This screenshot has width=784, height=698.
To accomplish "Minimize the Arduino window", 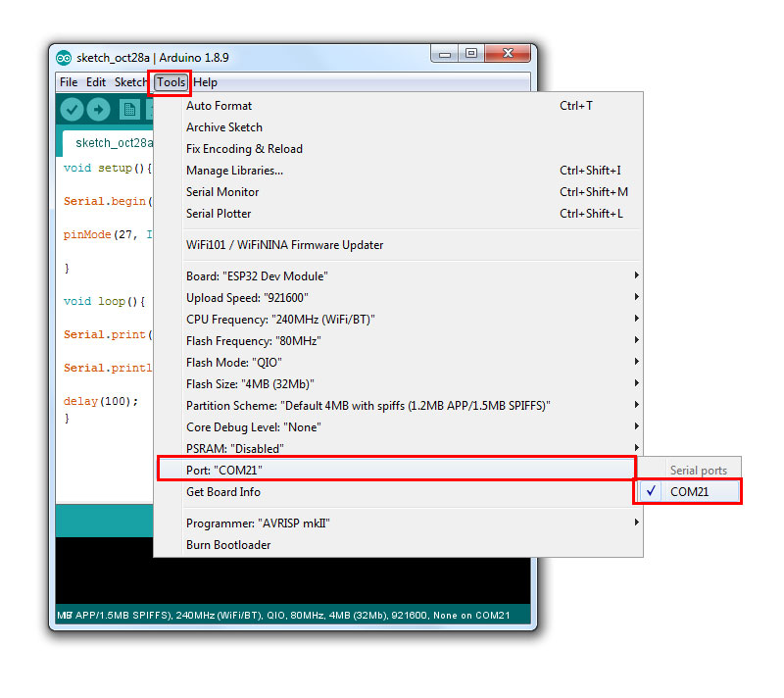I will pyautogui.click(x=445, y=54).
